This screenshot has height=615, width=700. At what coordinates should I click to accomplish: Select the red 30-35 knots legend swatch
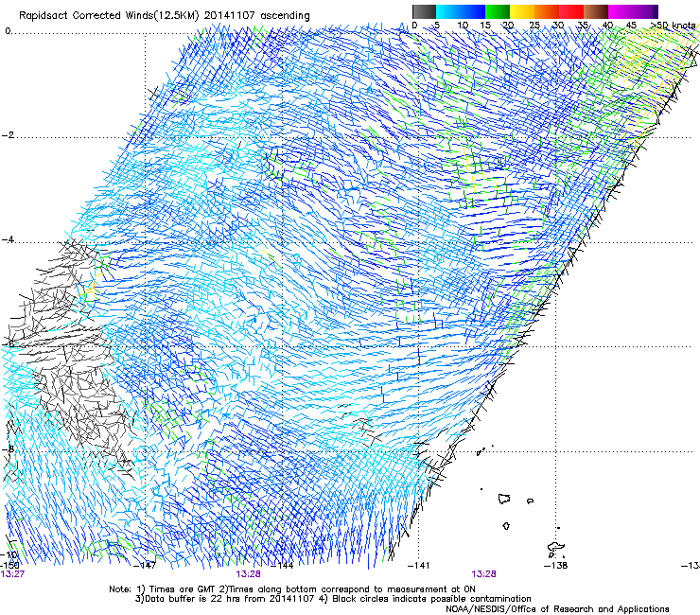tap(571, 11)
